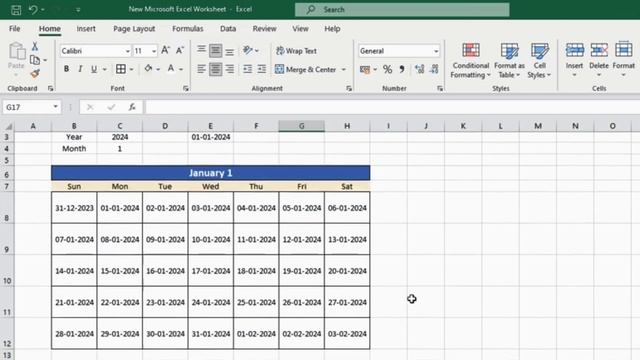Image resolution: width=640 pixels, height=360 pixels.
Task: Click the Save icon in title bar
Action: 16,9
